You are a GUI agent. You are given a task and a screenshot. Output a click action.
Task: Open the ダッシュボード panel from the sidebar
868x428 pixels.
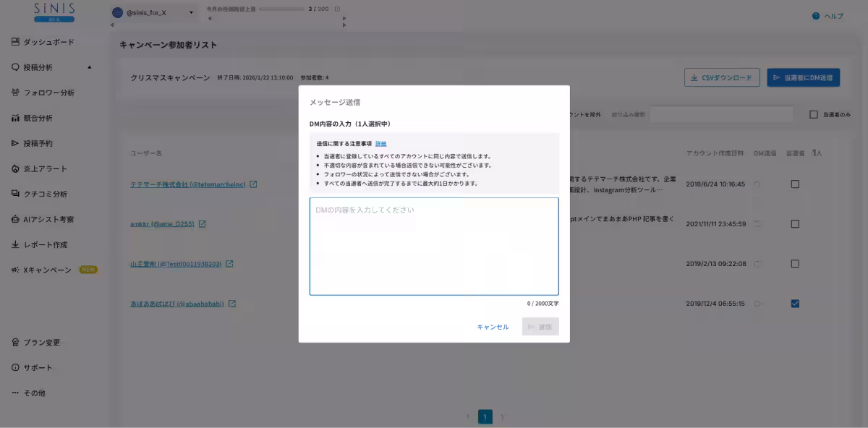[x=43, y=41]
